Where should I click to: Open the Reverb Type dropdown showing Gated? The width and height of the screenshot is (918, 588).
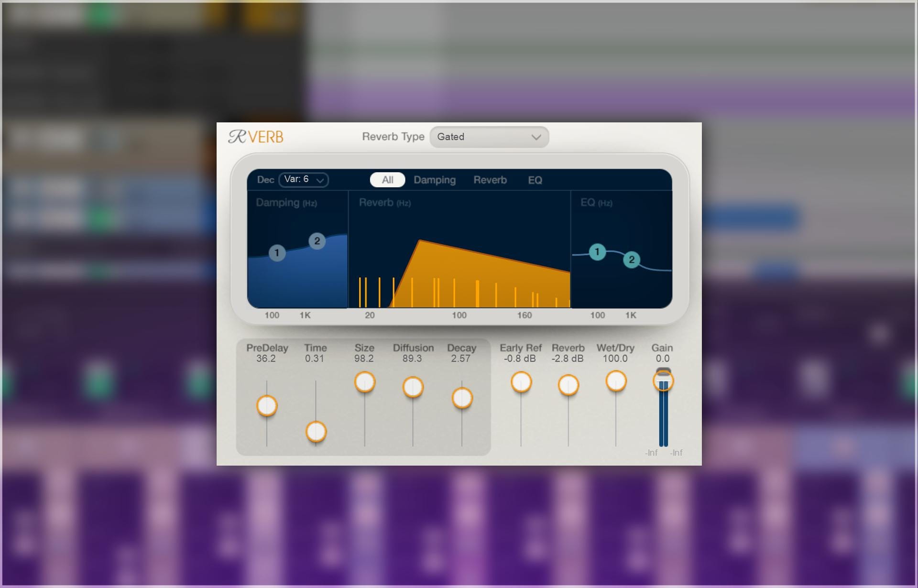point(489,137)
